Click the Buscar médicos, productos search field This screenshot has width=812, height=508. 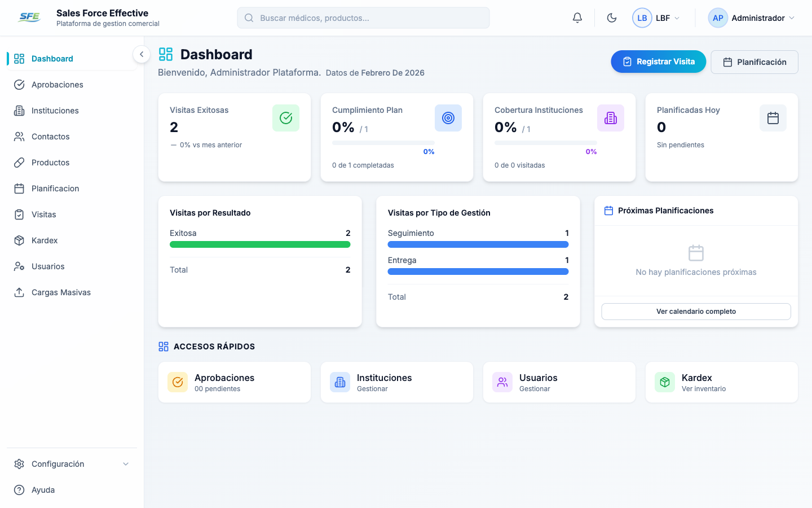[x=363, y=17]
